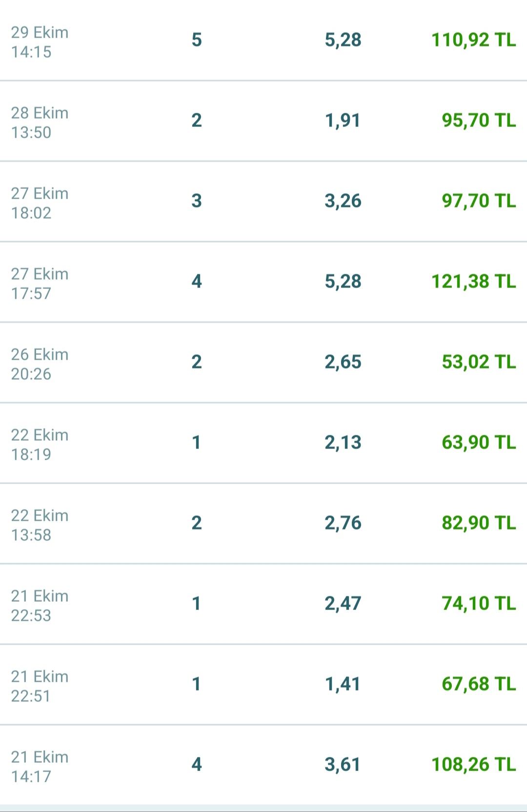
Task: Click the 108,26 TL amount
Action: pos(473,765)
